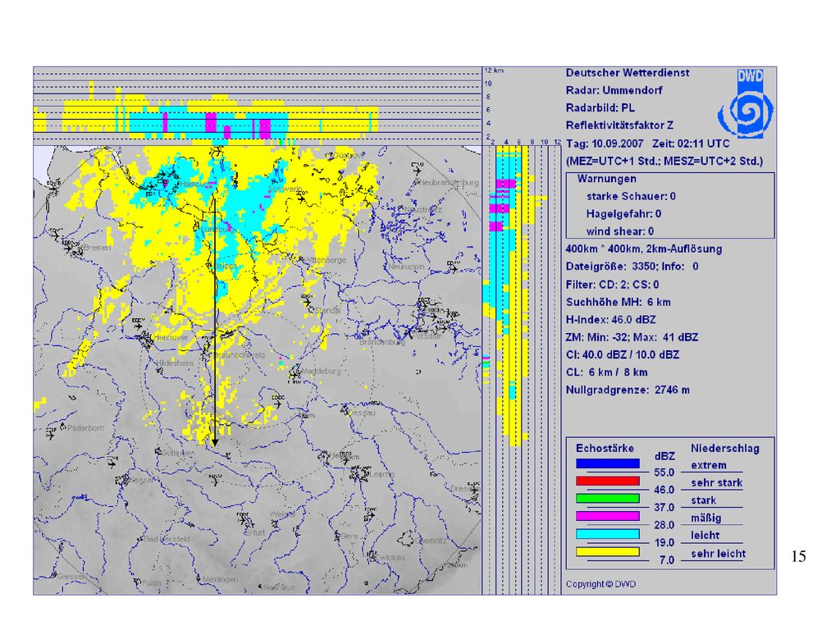This screenshot has width=840, height=630.
Task: Click the Hamburg label on the map
Action: (194, 185)
